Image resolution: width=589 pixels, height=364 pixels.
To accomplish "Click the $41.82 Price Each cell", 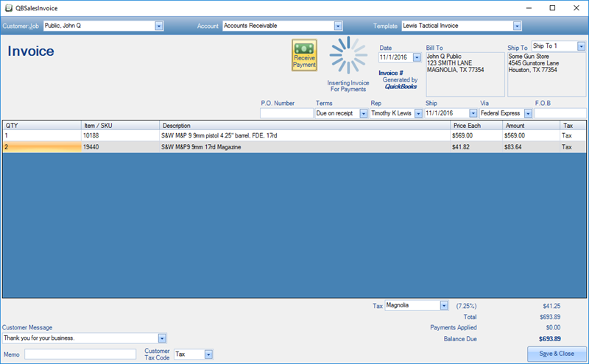I will point(476,147).
